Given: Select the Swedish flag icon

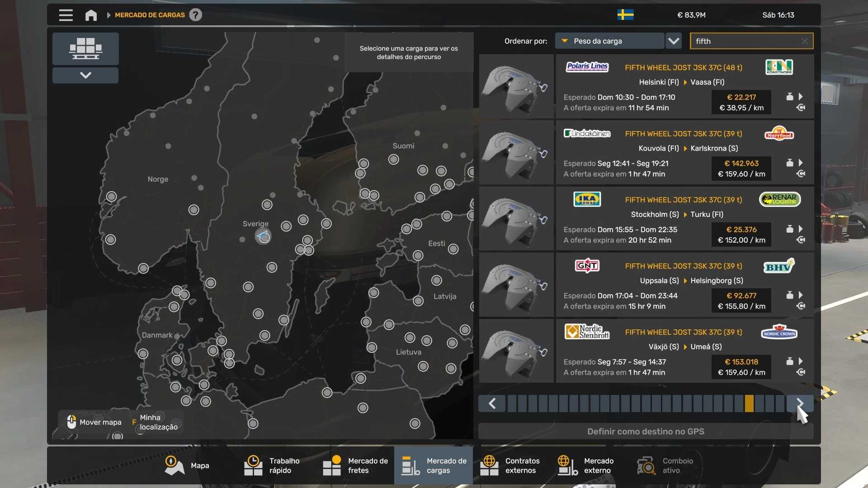Looking at the screenshot, I should [625, 15].
